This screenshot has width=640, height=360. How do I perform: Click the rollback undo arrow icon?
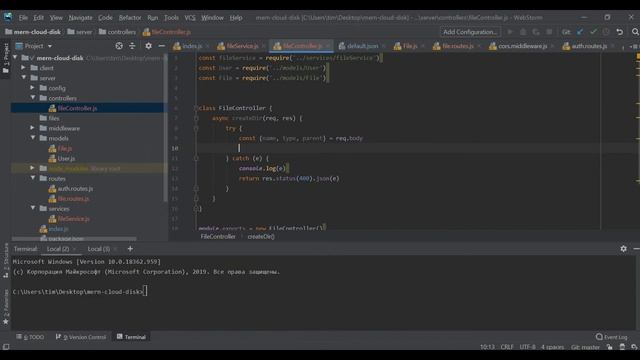click(620, 32)
